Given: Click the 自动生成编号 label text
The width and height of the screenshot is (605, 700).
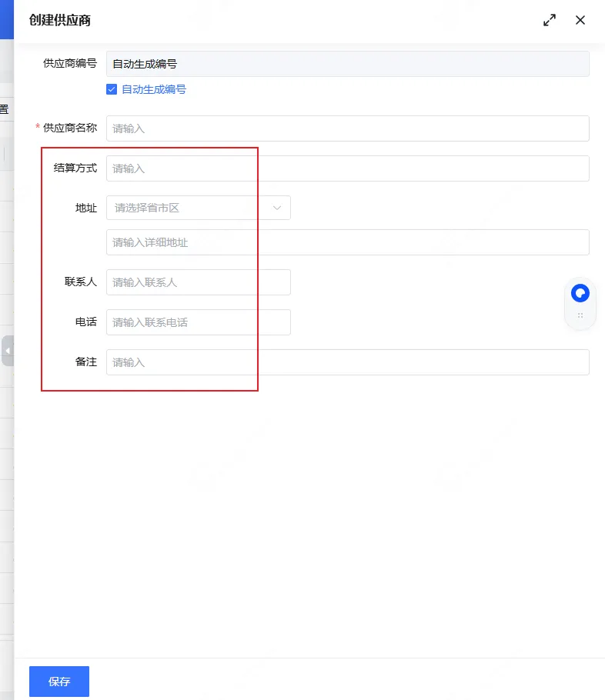Looking at the screenshot, I should coord(154,89).
